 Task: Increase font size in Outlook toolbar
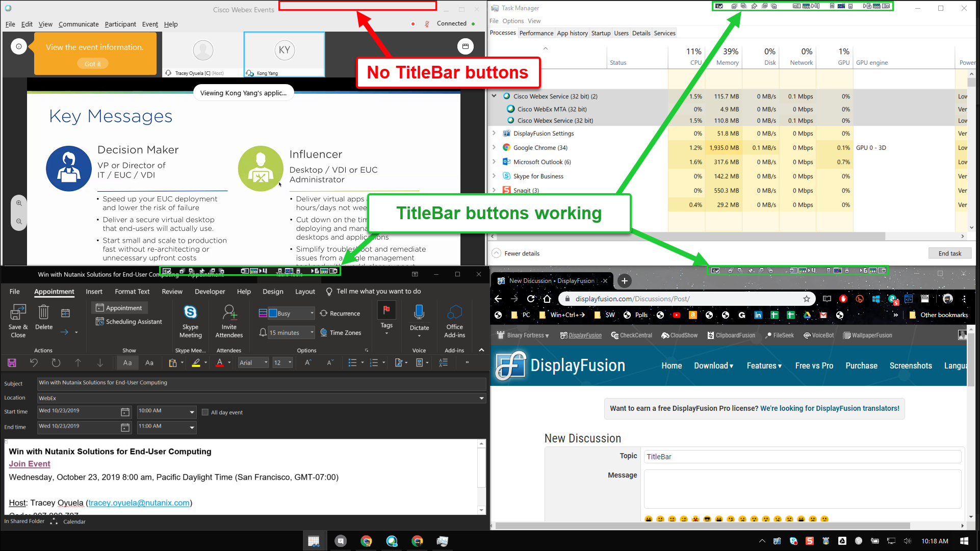[x=308, y=363]
